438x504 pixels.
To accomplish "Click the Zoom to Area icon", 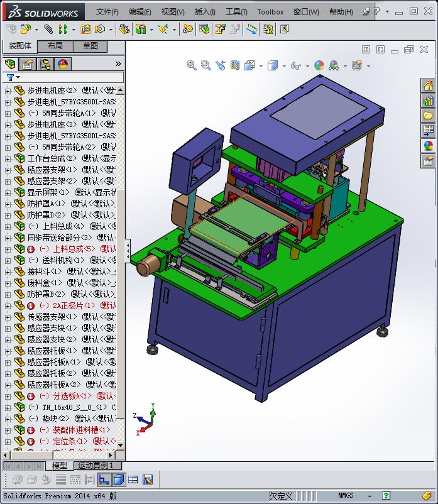I will click(205, 65).
